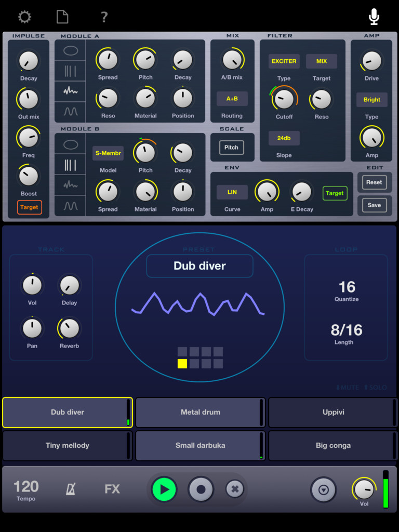The height and width of the screenshot is (532, 399).
Task: Click the track Reverb knob
Action: tap(69, 328)
